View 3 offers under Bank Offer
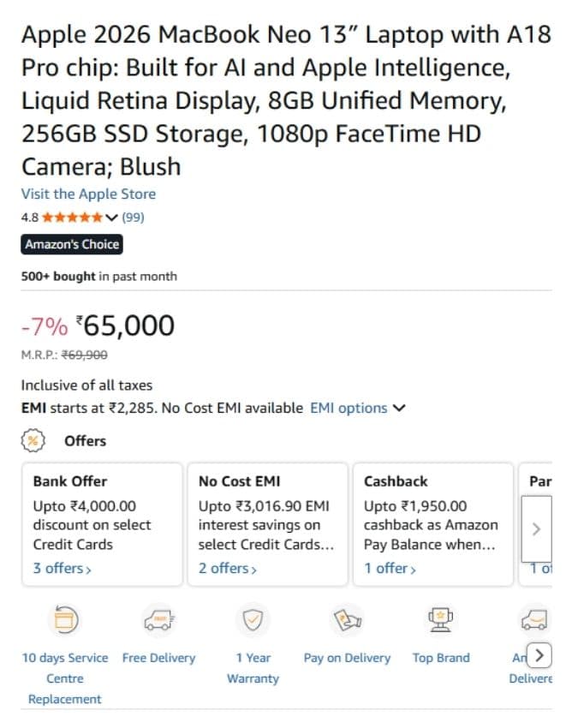 (x=63, y=569)
